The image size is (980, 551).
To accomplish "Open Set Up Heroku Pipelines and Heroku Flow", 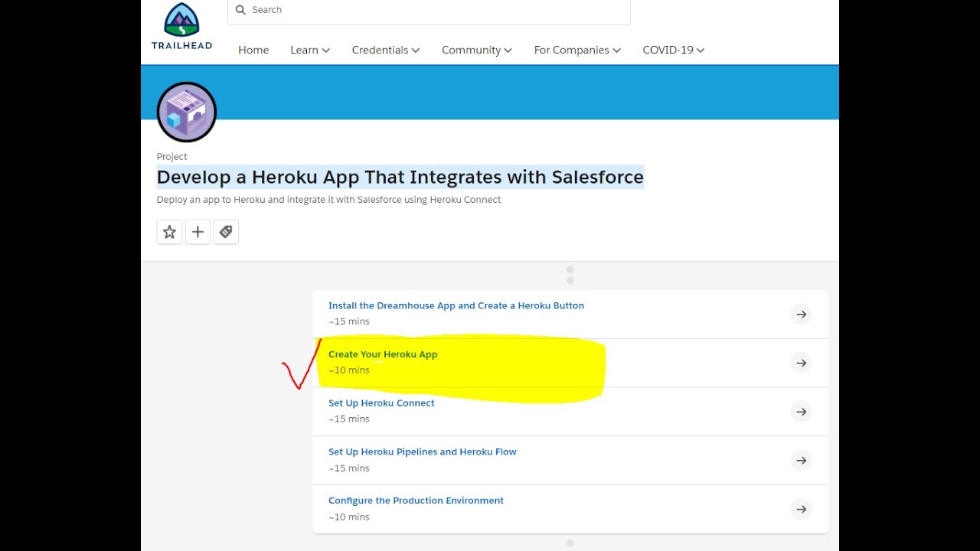I will tap(423, 452).
